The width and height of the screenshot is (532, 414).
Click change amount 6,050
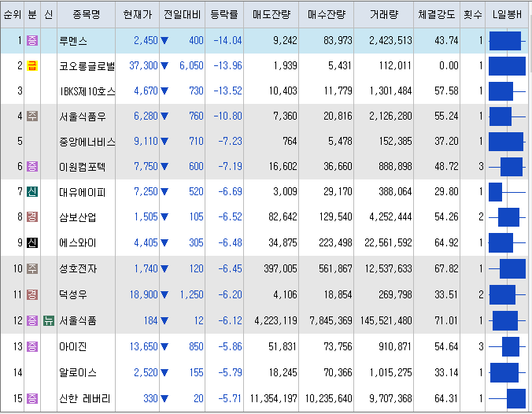191,65
